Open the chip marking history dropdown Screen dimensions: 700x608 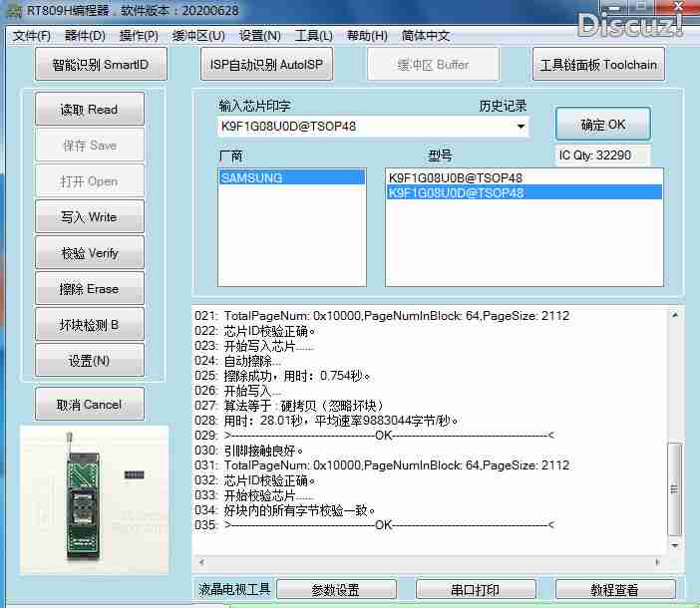(x=521, y=127)
